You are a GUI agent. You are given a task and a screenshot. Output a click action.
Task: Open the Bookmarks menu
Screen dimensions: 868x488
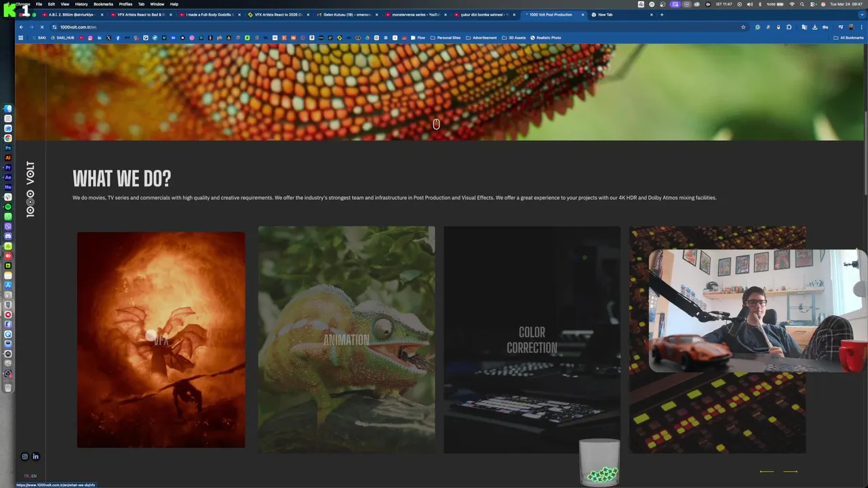103,4
